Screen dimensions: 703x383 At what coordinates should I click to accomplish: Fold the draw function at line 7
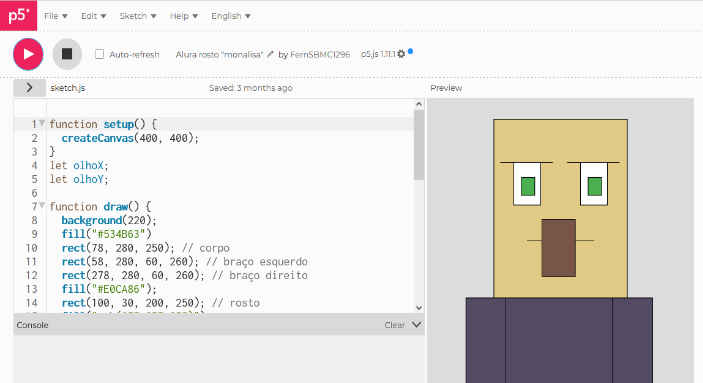click(x=42, y=205)
